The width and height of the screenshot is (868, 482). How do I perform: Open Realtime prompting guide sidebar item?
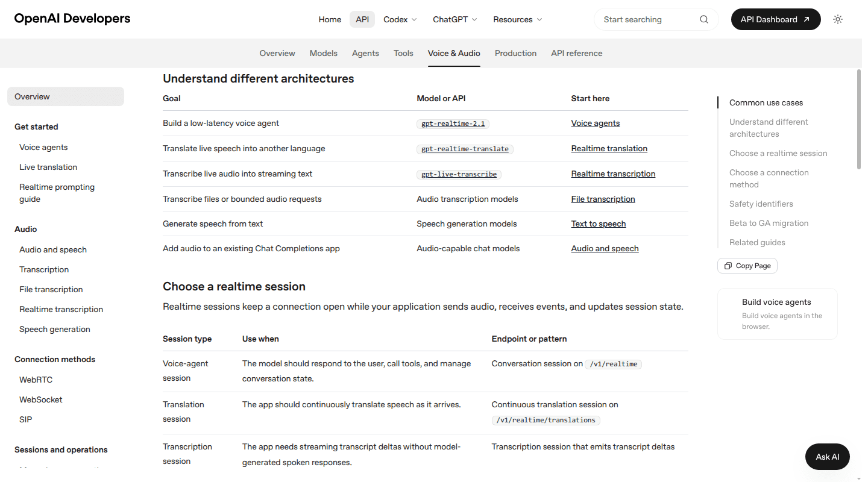pyautogui.click(x=57, y=193)
